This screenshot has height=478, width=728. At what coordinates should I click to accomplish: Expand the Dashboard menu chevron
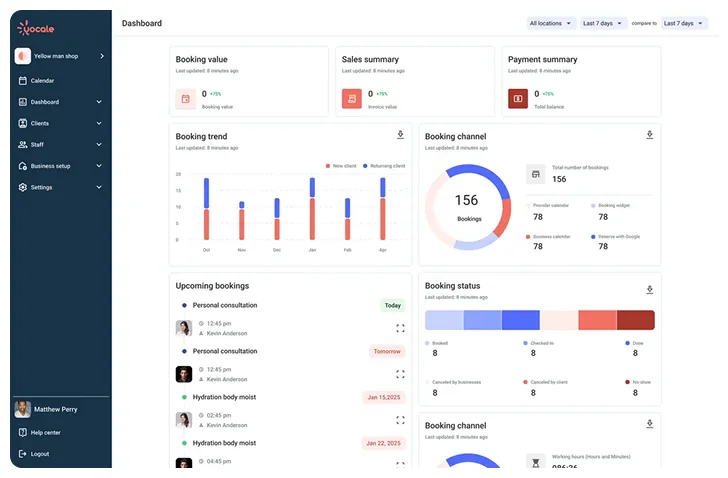pyautogui.click(x=99, y=102)
